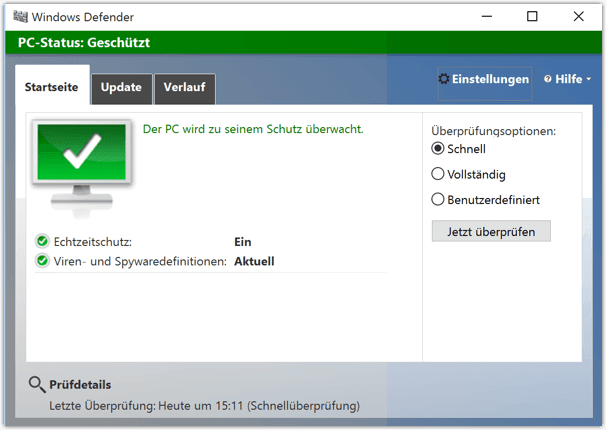This screenshot has width=606, height=430.
Task: Minimize the Windows Defender window
Action: click(487, 17)
